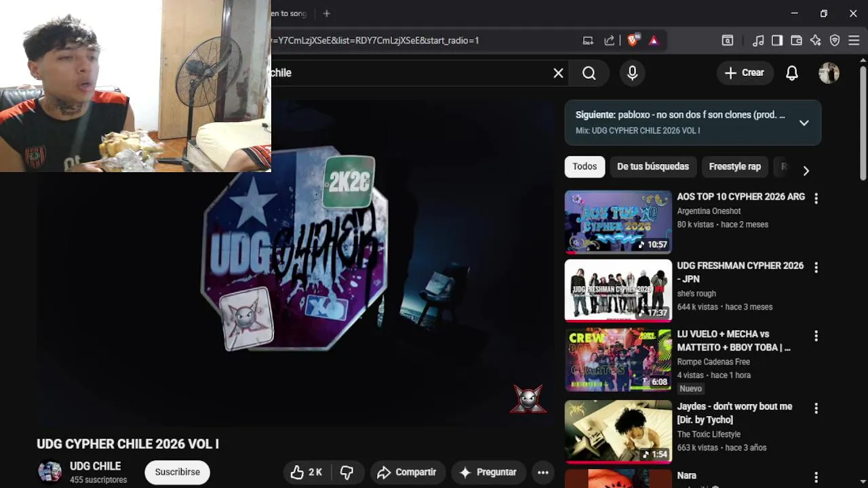The width and height of the screenshot is (868, 488).
Task: Click the Preguntar sparkle button
Action: click(488, 472)
